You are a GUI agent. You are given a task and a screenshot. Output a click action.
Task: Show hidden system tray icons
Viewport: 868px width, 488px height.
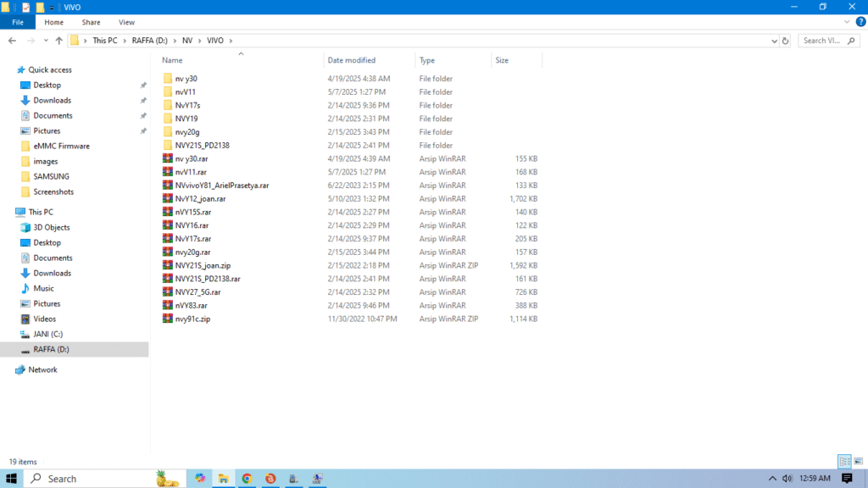772,479
